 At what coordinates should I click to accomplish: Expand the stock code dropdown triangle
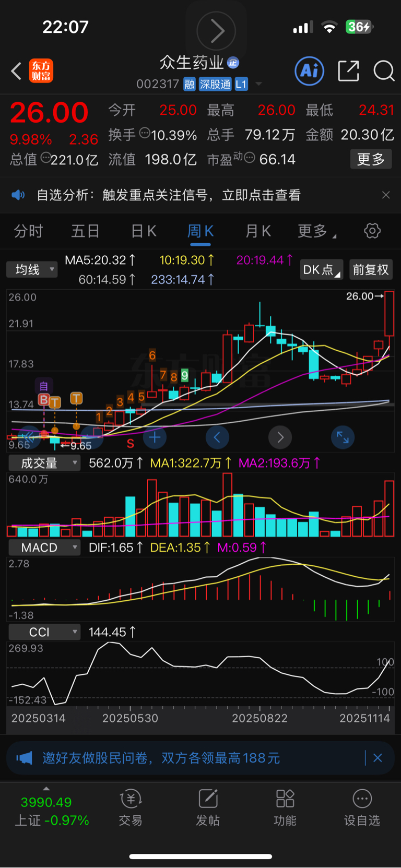(x=258, y=84)
